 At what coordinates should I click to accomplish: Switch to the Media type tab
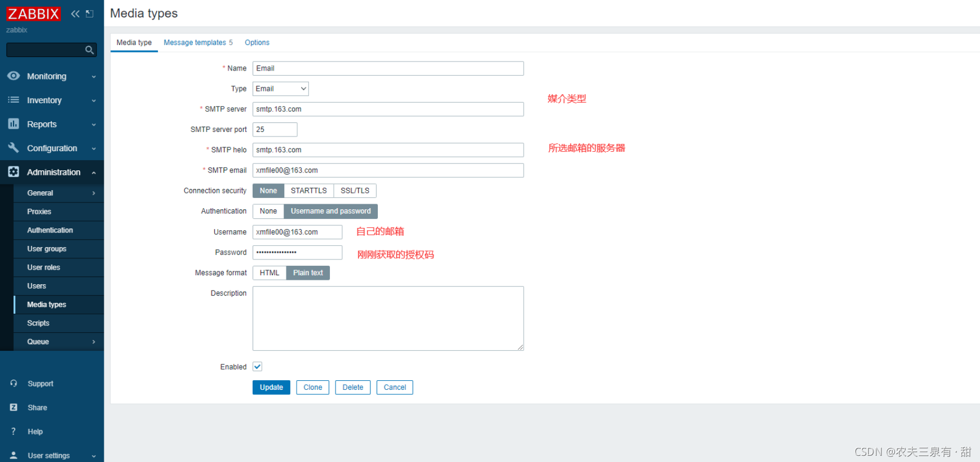pos(134,42)
